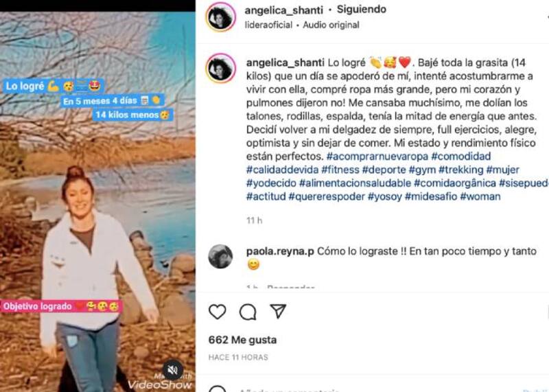Open the #trekking hashtag
Viewport: 549px width, 392px height.
(461, 170)
